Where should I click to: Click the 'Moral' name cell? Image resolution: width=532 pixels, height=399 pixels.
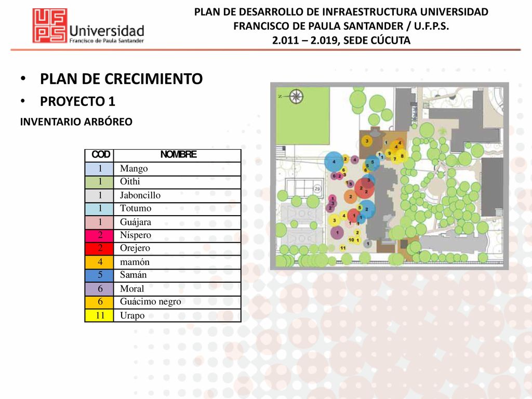tap(177, 289)
